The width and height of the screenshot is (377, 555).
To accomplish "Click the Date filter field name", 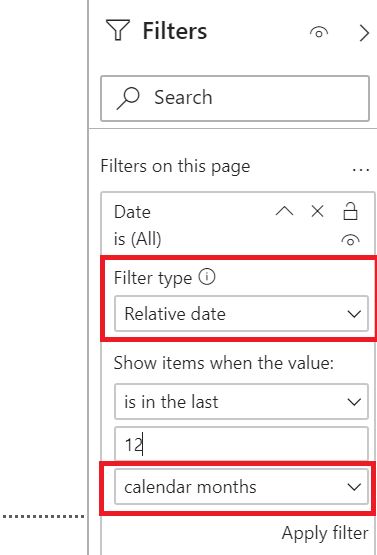I will (x=132, y=212).
